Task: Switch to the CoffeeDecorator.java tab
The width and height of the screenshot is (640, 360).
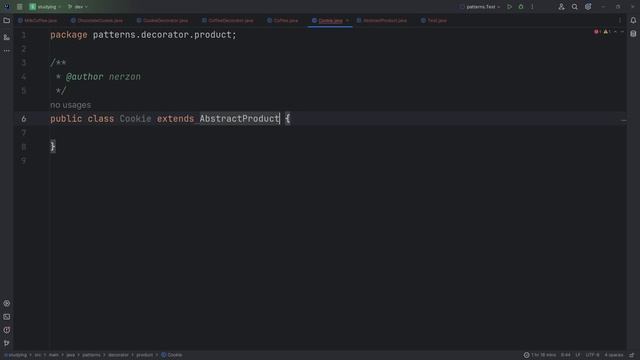Action: (x=228, y=20)
